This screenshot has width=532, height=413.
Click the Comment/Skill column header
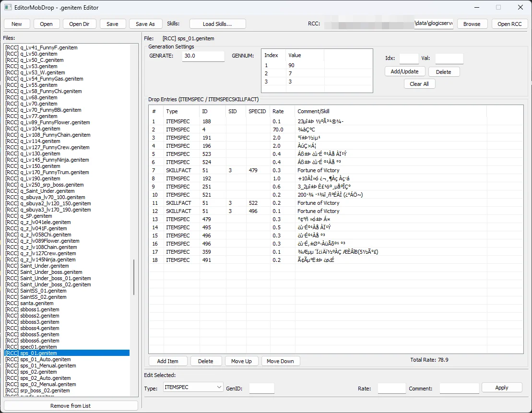390,111
